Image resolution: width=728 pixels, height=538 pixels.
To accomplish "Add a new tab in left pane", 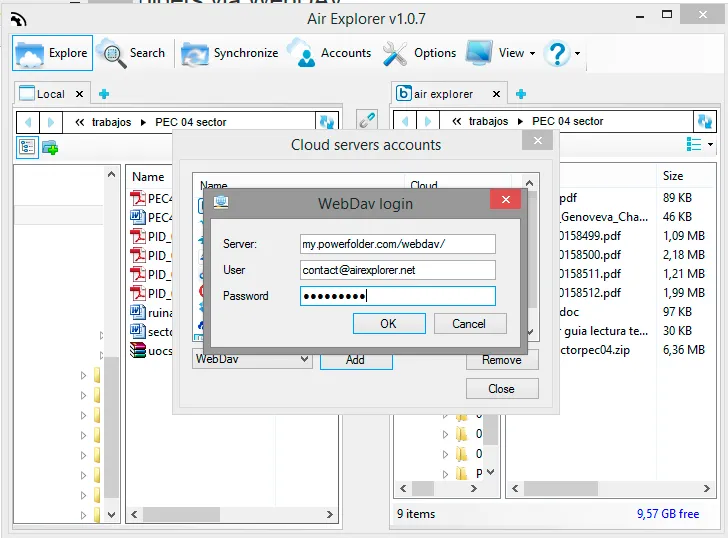I will pyautogui.click(x=104, y=94).
